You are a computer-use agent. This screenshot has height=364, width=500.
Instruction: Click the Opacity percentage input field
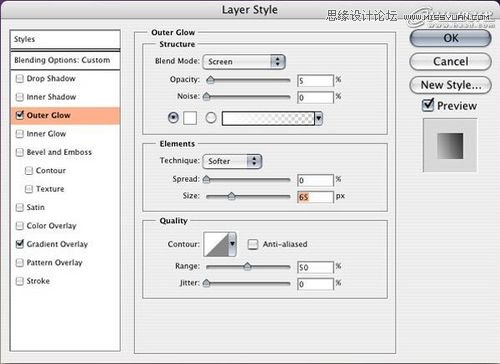click(315, 81)
